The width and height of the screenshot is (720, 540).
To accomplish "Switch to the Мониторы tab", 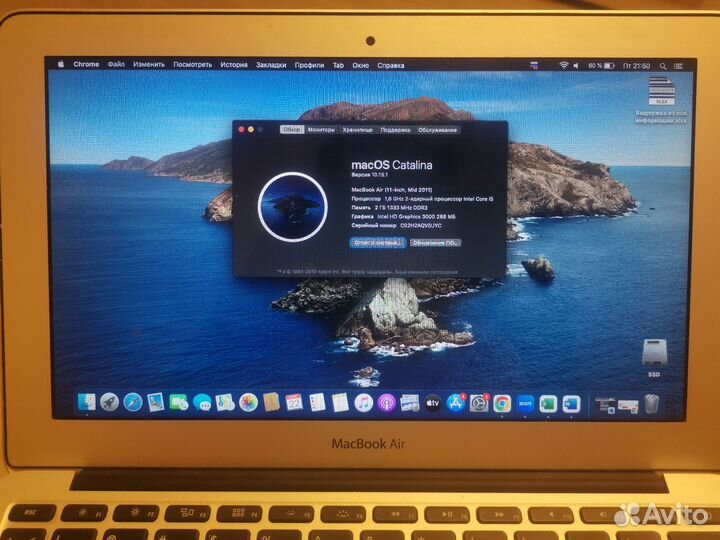I will click(321, 130).
